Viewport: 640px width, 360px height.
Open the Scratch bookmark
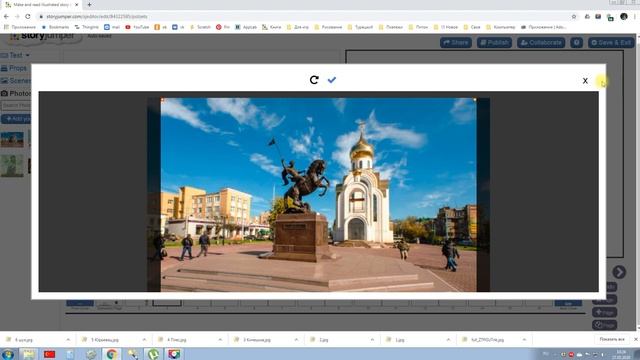pos(200,27)
